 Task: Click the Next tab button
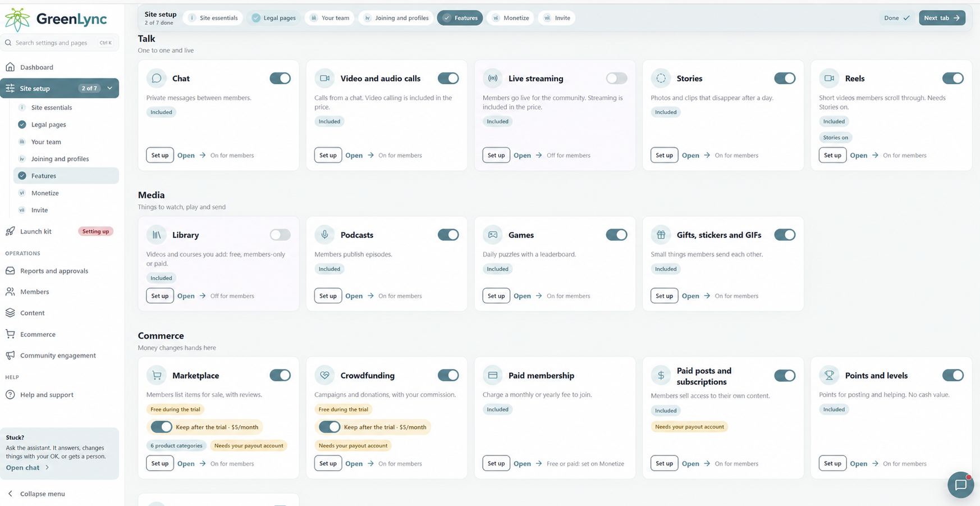click(x=942, y=18)
